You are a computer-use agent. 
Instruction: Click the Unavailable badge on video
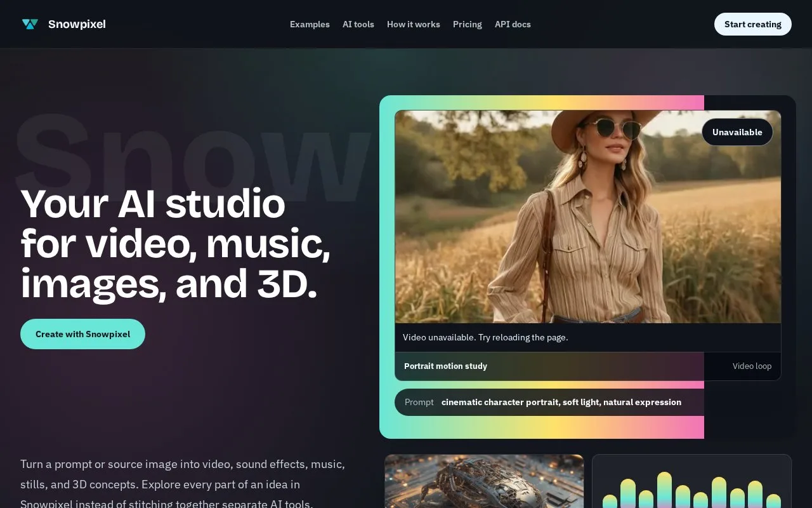point(737,132)
